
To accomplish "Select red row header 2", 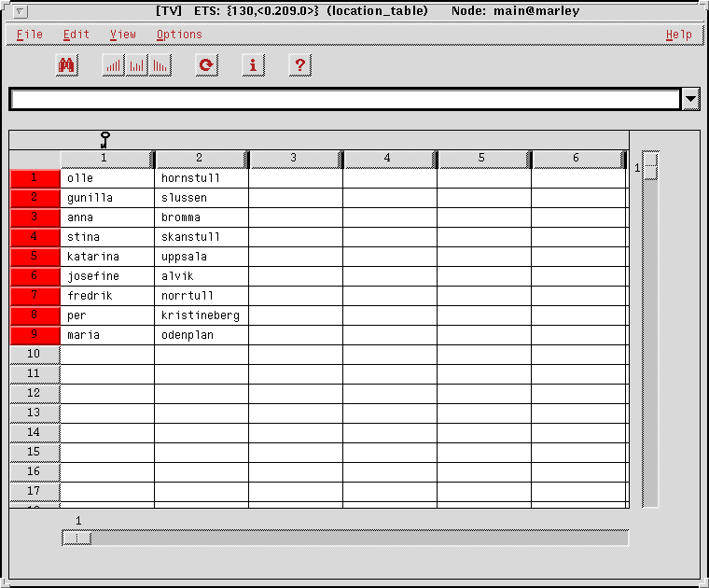I will (35, 198).
